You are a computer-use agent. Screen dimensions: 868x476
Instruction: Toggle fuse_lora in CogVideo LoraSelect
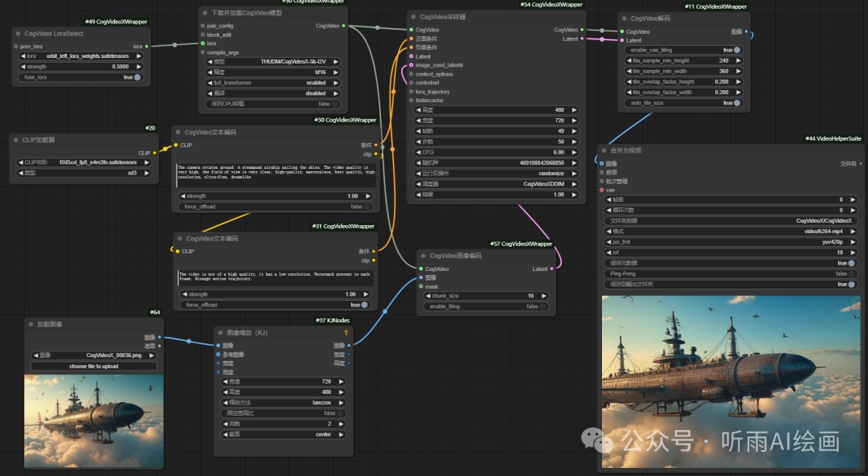(x=81, y=77)
